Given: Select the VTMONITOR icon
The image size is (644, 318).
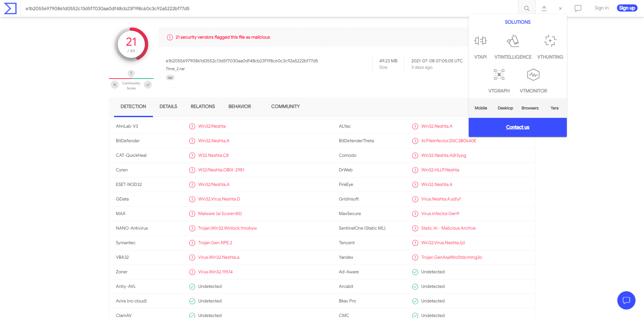Looking at the screenshot, I should tap(533, 75).
